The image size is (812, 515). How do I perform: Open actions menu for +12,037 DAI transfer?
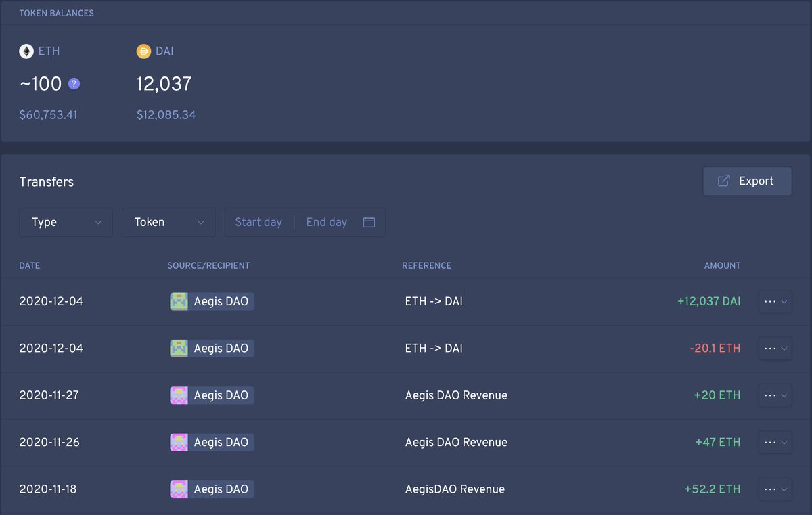[775, 301]
